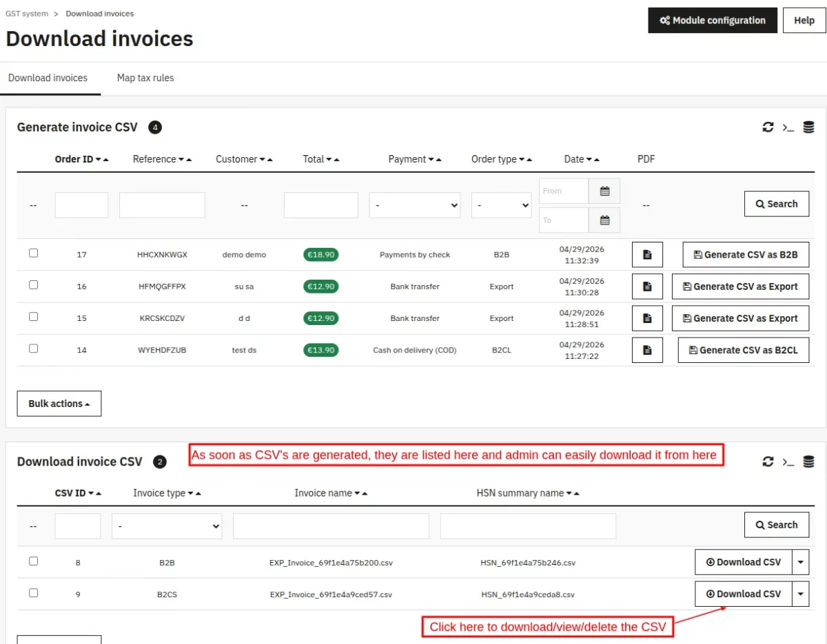
Task: Generate CSV as Export for order 15
Action: pos(740,318)
